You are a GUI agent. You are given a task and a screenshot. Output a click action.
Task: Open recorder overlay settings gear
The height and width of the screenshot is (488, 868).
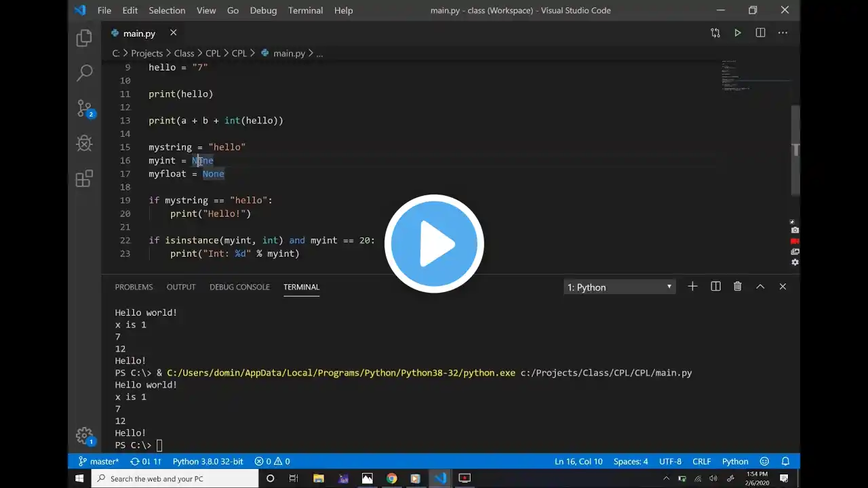coord(795,262)
